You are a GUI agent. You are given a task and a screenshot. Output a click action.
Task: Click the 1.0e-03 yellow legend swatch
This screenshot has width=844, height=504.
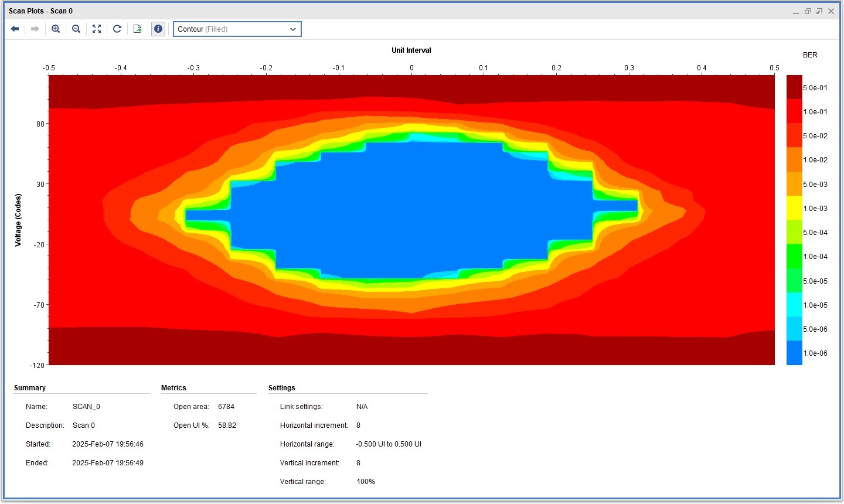(x=794, y=208)
